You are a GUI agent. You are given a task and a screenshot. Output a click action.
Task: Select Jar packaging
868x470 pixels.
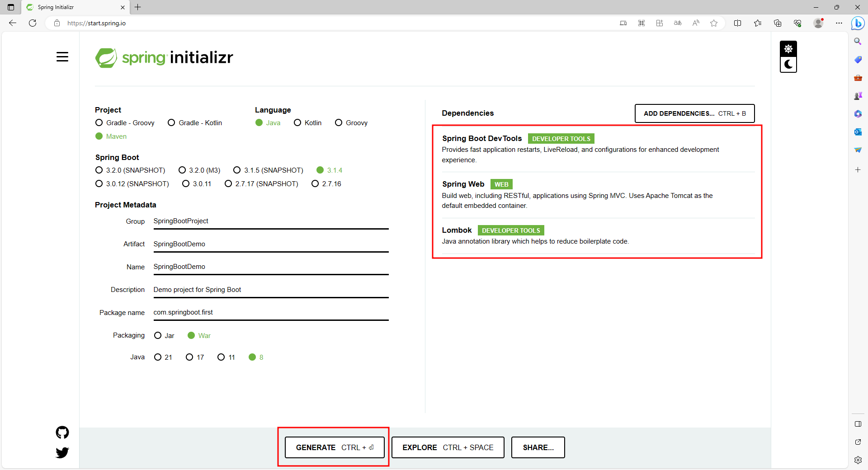point(164,336)
